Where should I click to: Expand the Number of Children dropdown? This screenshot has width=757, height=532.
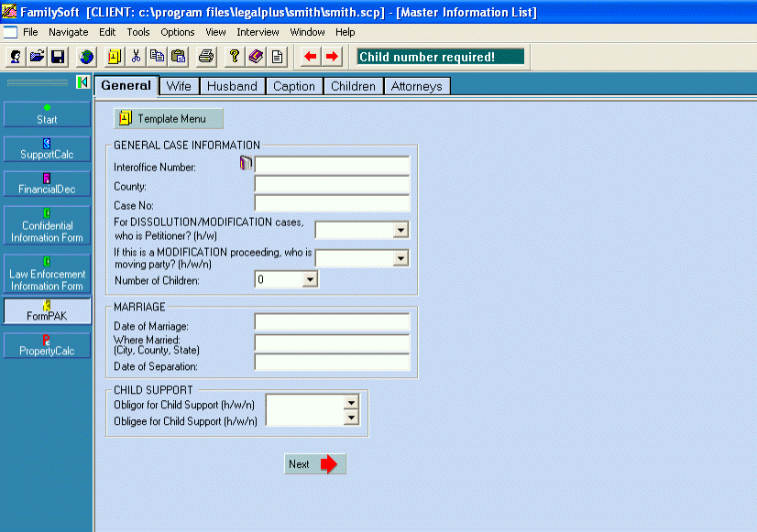[x=309, y=279]
